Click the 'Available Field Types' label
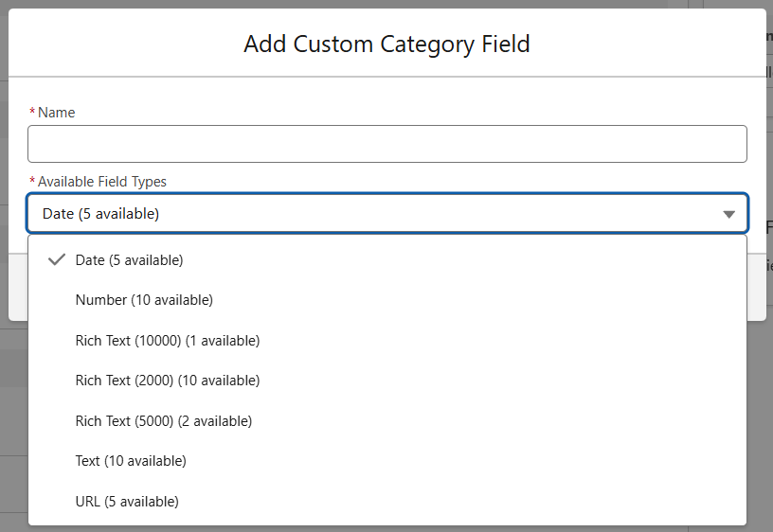 pos(102,182)
